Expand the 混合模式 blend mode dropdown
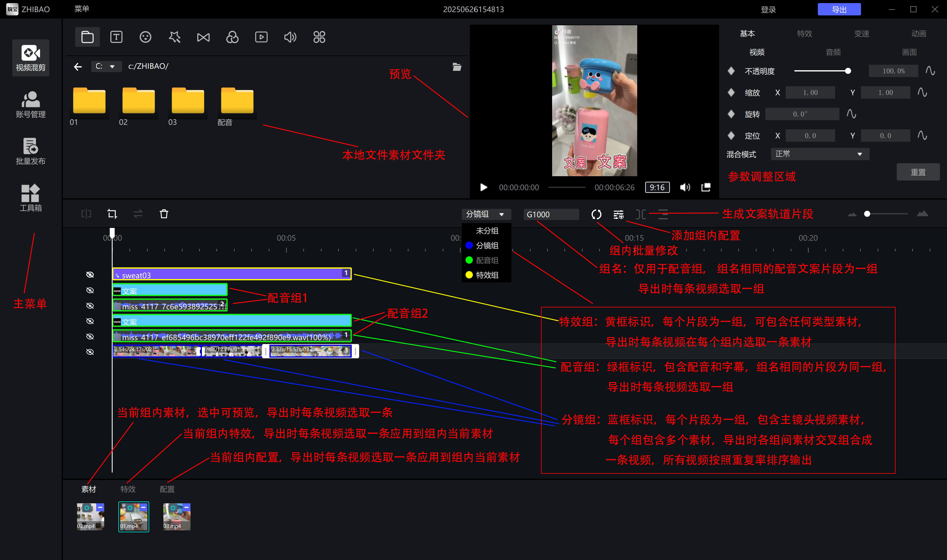Viewport: 947px width, 560px height. [819, 154]
